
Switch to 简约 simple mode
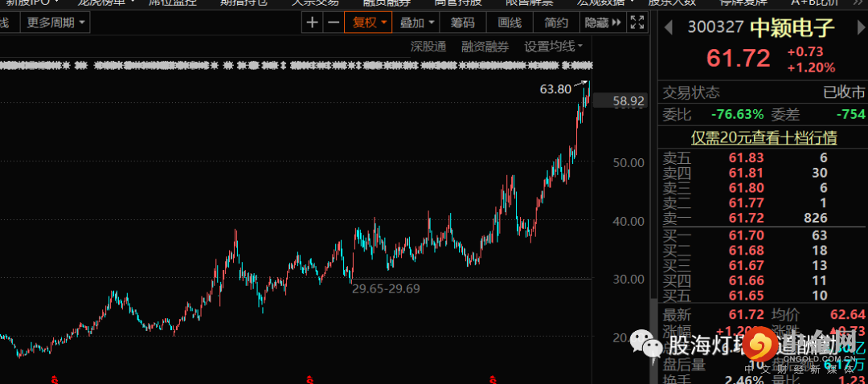(x=555, y=22)
